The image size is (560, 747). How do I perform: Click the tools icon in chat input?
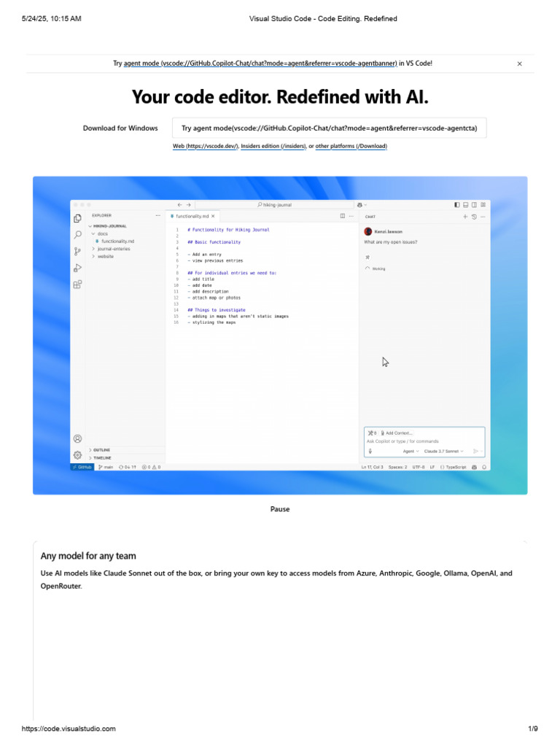point(372,433)
